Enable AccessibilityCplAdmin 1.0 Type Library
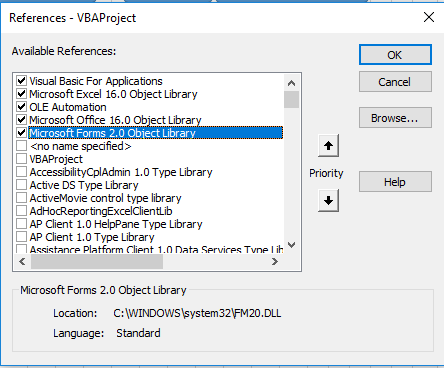Viewport: 444px width, 368px height. 22,172
